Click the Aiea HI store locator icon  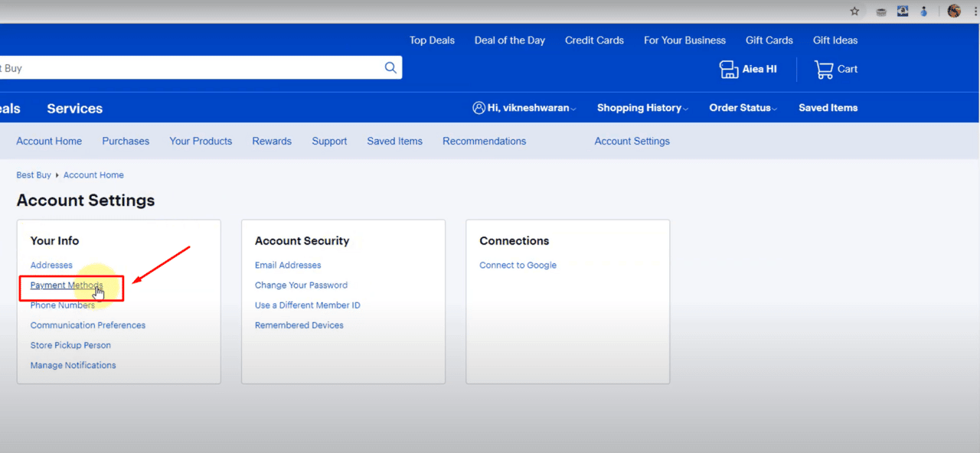[x=729, y=69]
